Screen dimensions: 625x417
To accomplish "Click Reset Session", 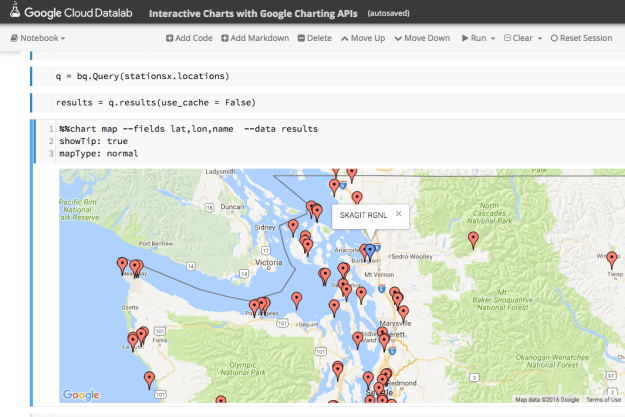I will [582, 38].
